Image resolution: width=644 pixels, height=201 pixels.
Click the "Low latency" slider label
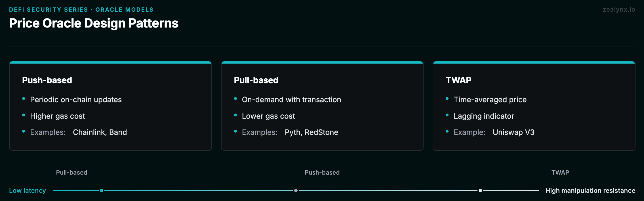(x=28, y=190)
